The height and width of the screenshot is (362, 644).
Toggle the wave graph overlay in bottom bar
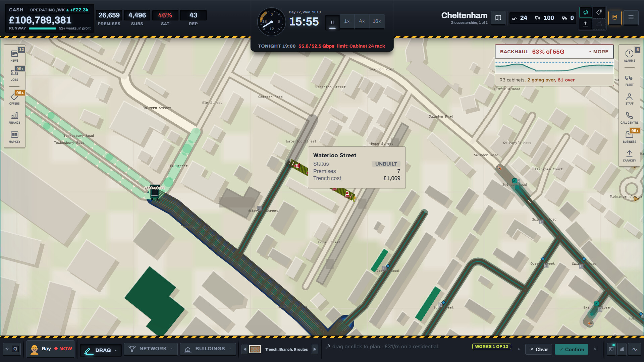(x=635, y=349)
